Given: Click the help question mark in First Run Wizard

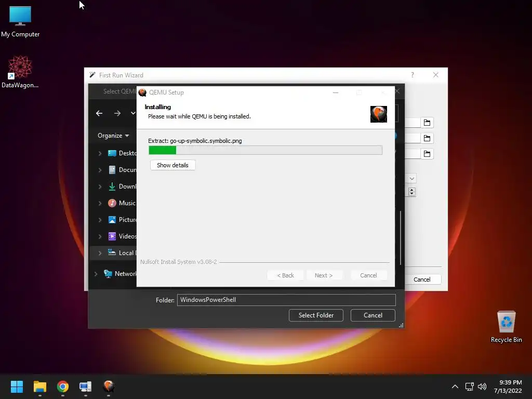Looking at the screenshot, I should [412, 75].
